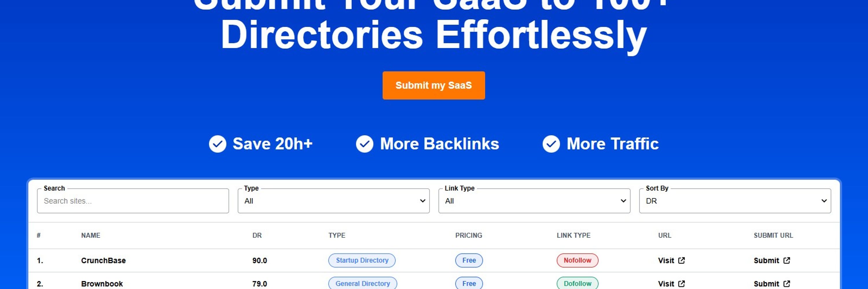Click the Brownbook name in the table

[x=102, y=284]
